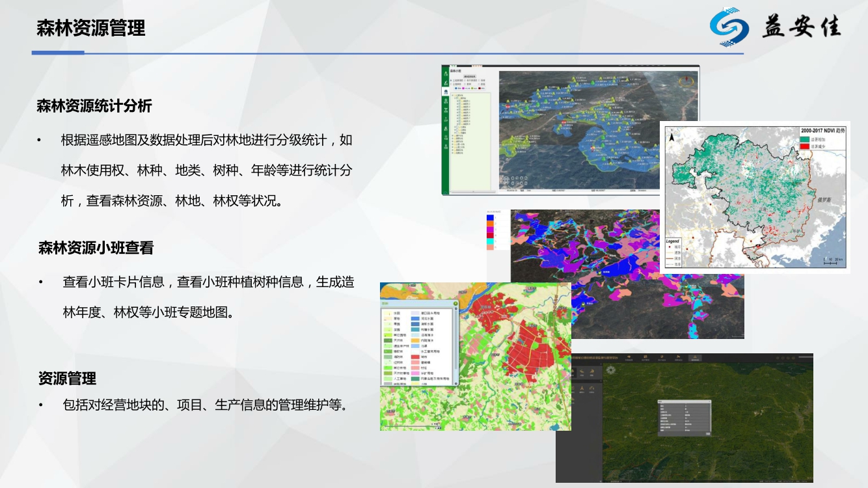
Task: Select the 森林资源统计分析 heading
Action: (x=94, y=106)
